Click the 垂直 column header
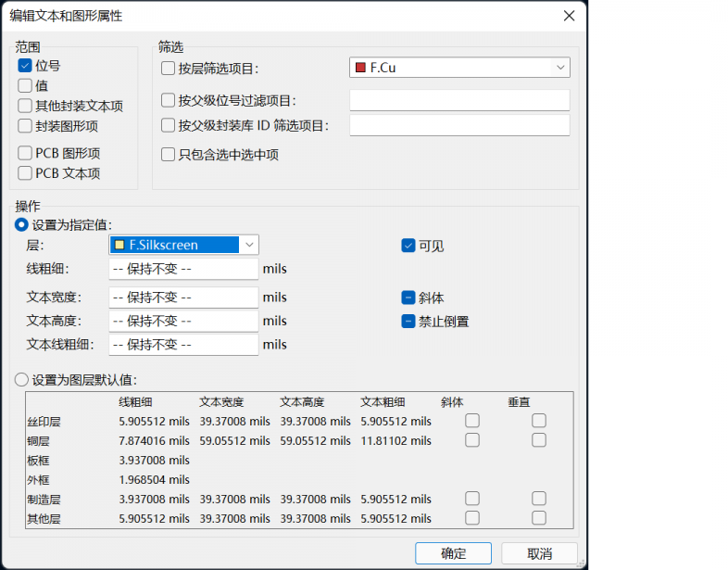The image size is (728, 570). 519,402
